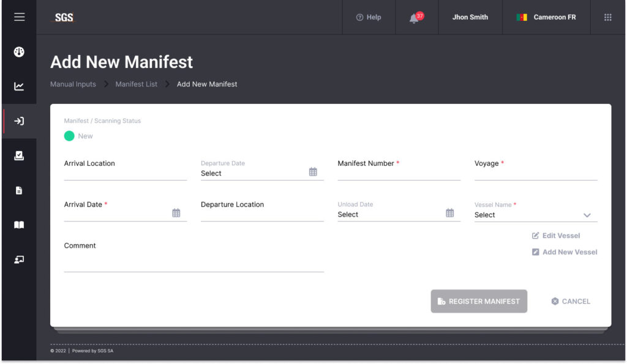Select the manual inputs arrow sidebar icon
The width and height of the screenshot is (627, 364).
point(19,121)
